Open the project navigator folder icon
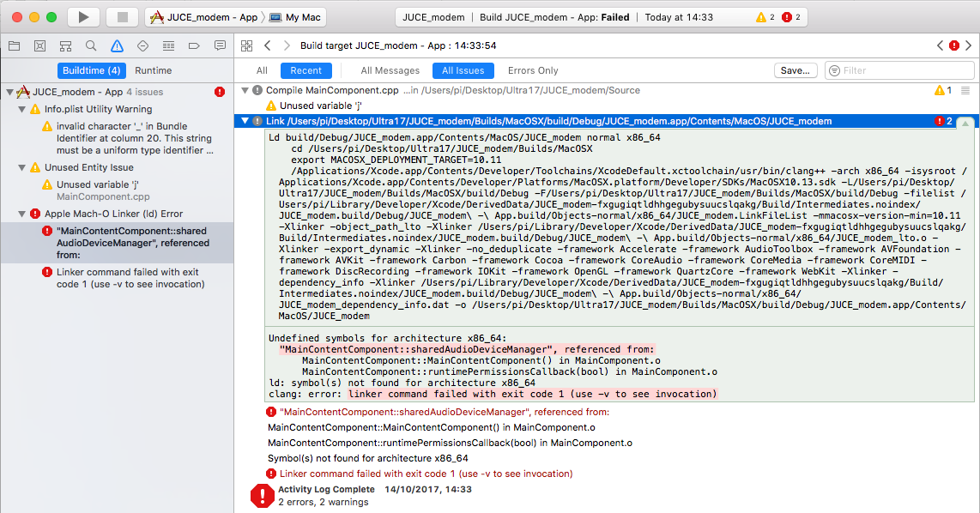The width and height of the screenshot is (980, 513). (x=14, y=45)
